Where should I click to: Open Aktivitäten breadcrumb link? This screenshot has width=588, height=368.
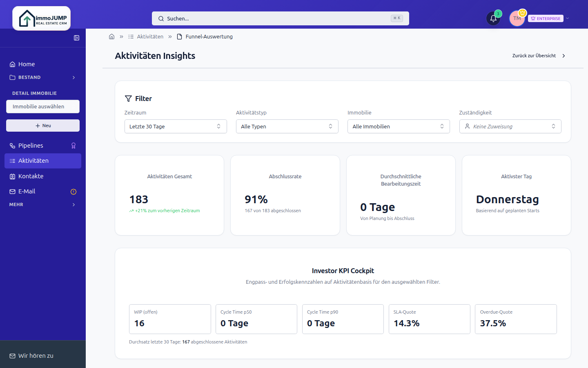click(x=150, y=36)
